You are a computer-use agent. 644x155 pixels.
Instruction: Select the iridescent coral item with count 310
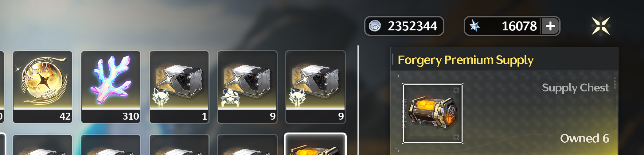(111, 87)
